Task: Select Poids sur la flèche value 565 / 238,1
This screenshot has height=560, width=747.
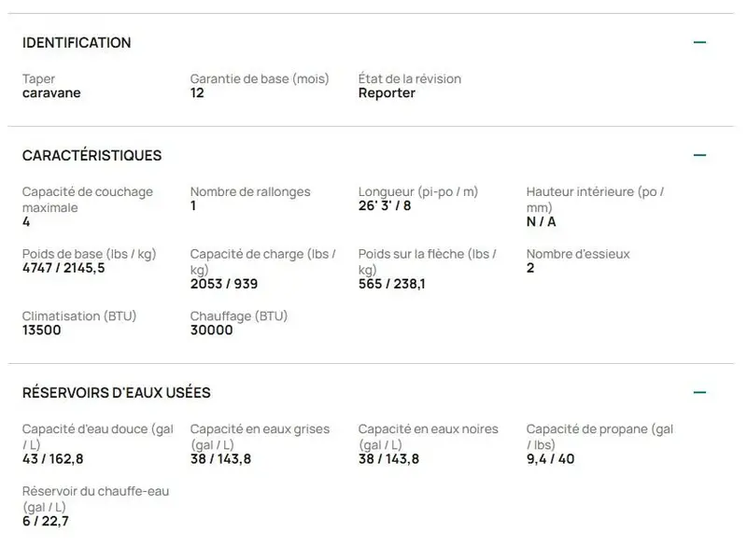Action: click(x=391, y=284)
